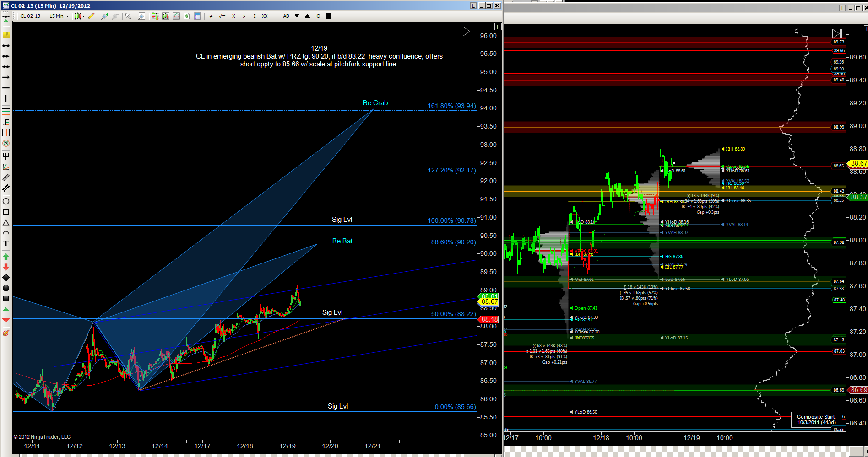This screenshot has height=457, width=868.
Task: Select the text drawing tool
Action: pyautogui.click(x=6, y=243)
